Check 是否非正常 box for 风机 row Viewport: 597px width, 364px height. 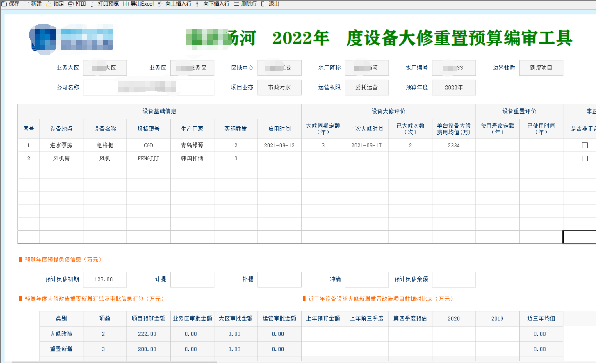tap(585, 158)
